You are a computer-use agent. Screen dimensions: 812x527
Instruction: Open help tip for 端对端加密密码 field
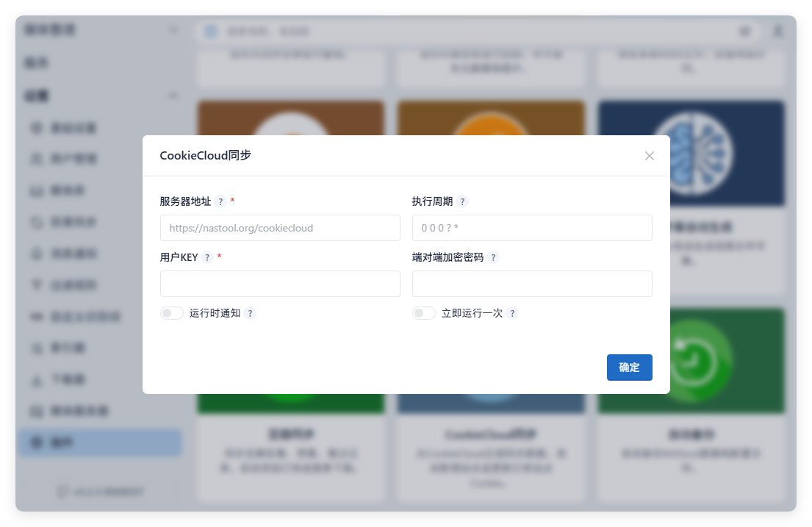tap(494, 257)
